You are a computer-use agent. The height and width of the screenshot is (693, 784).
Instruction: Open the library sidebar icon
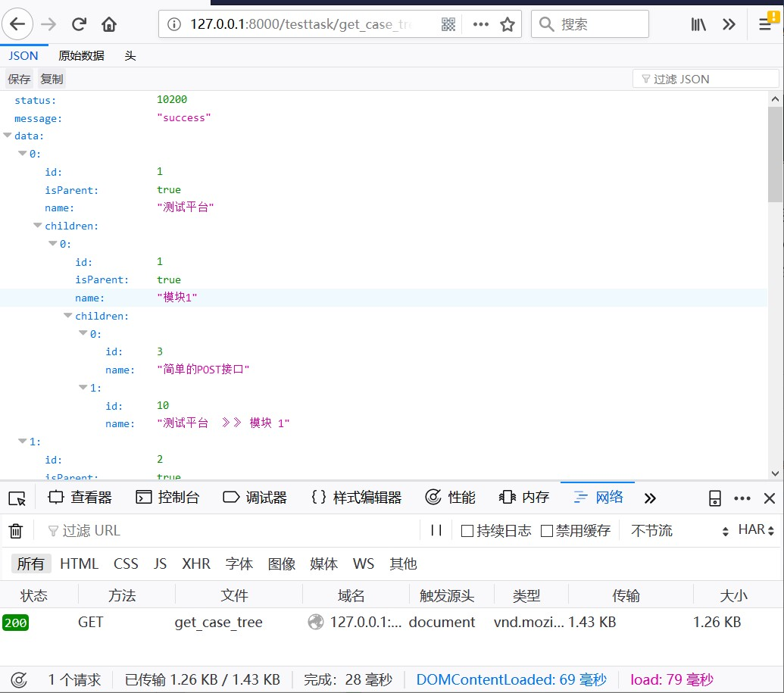(x=698, y=24)
